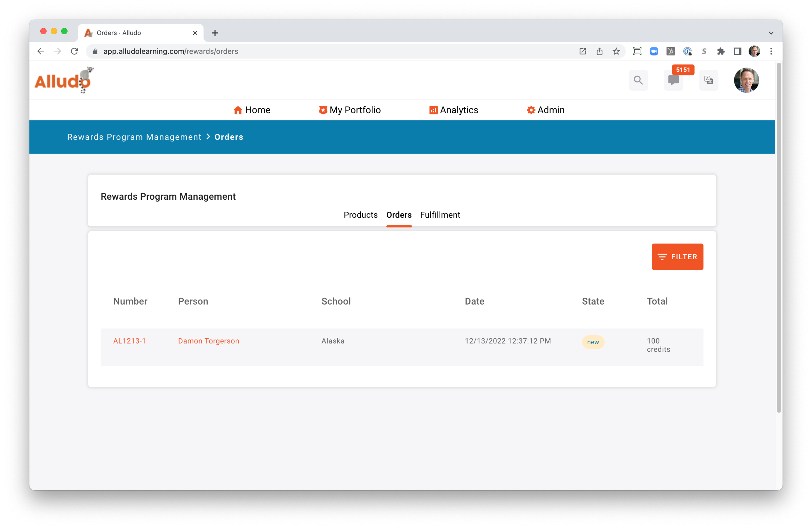Close the Orders · Alludo tab
812x529 pixels.
click(x=195, y=33)
